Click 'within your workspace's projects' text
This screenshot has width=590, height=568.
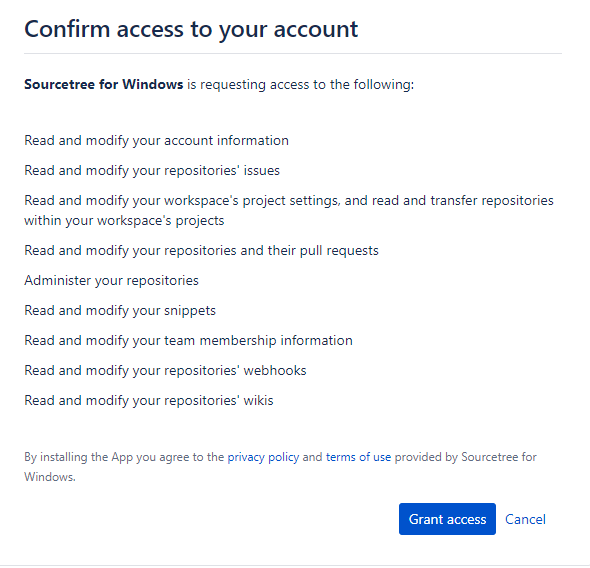[124, 220]
